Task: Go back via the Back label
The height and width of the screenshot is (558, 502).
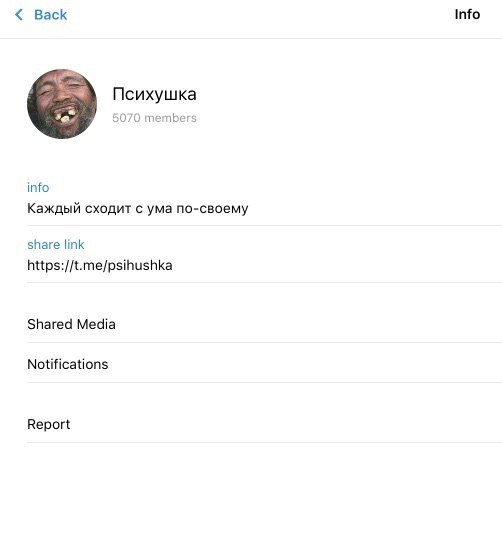Action: pyautogui.click(x=51, y=15)
